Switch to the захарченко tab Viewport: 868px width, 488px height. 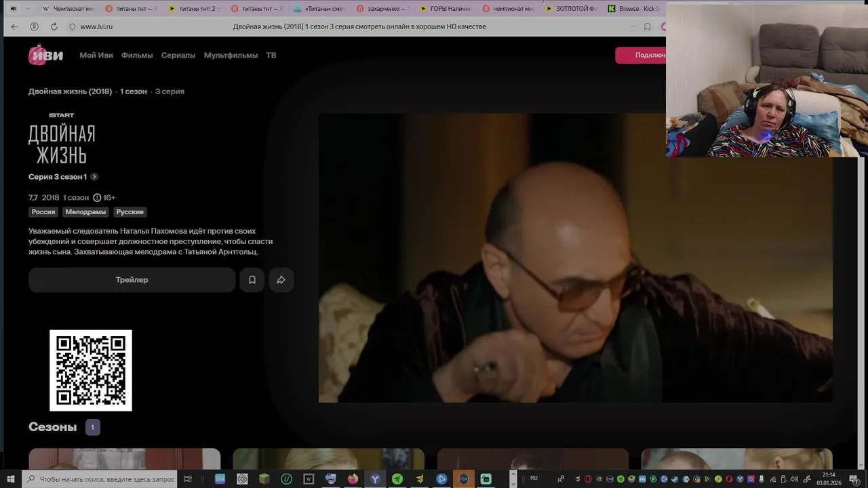tap(383, 9)
